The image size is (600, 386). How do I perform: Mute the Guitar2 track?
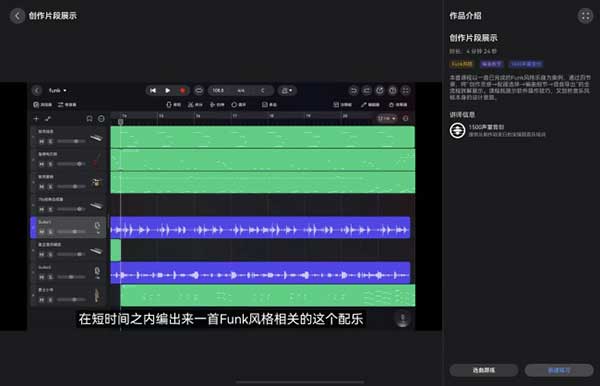(x=42, y=277)
